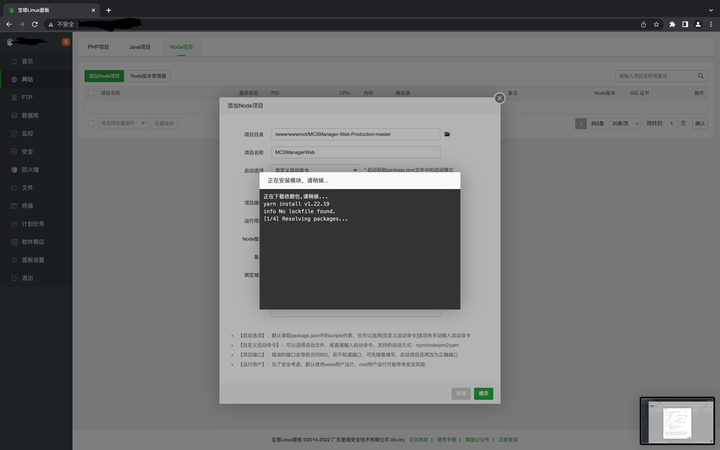This screenshot has height=450, width=720.
Task: Click the folder browse icon beside project directory
Action: point(447,134)
